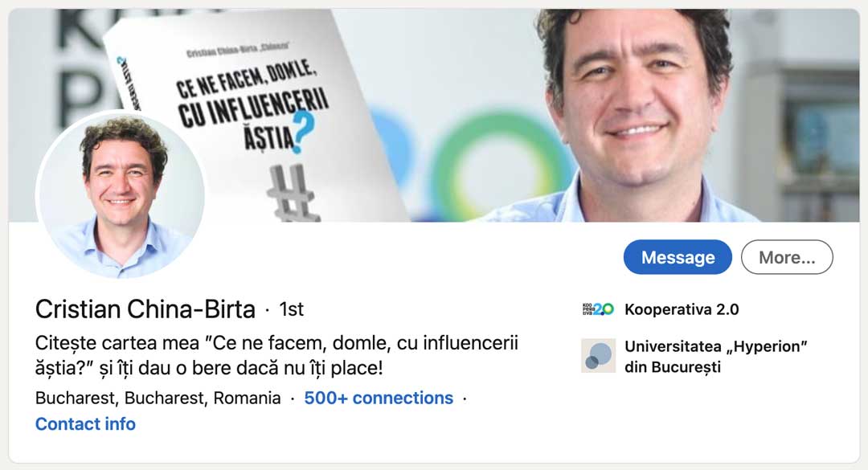Click the 1st degree connection badge
Viewport: 868px width, 470px height.
[291, 309]
